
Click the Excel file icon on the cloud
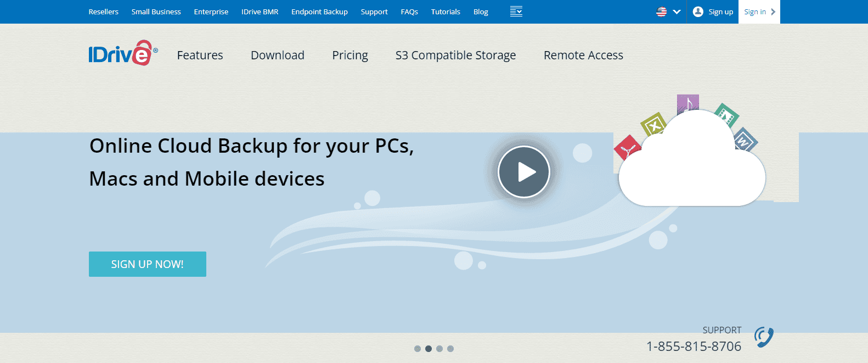[x=654, y=125]
